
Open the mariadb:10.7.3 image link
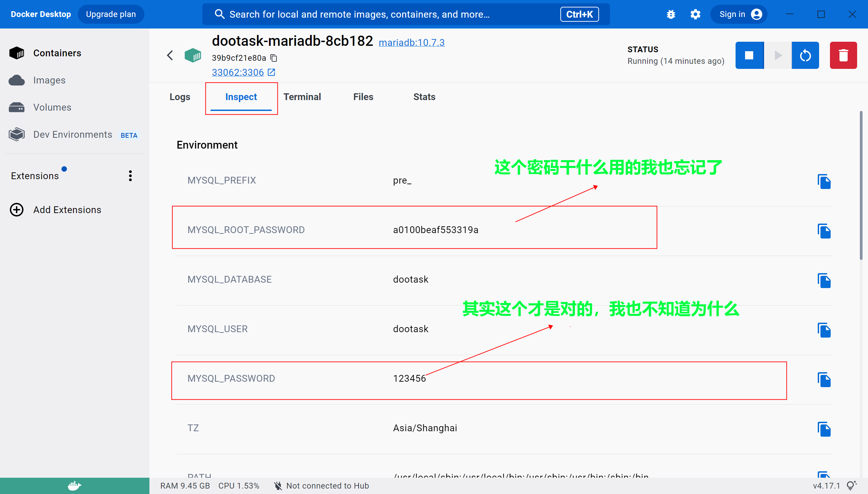pos(412,42)
